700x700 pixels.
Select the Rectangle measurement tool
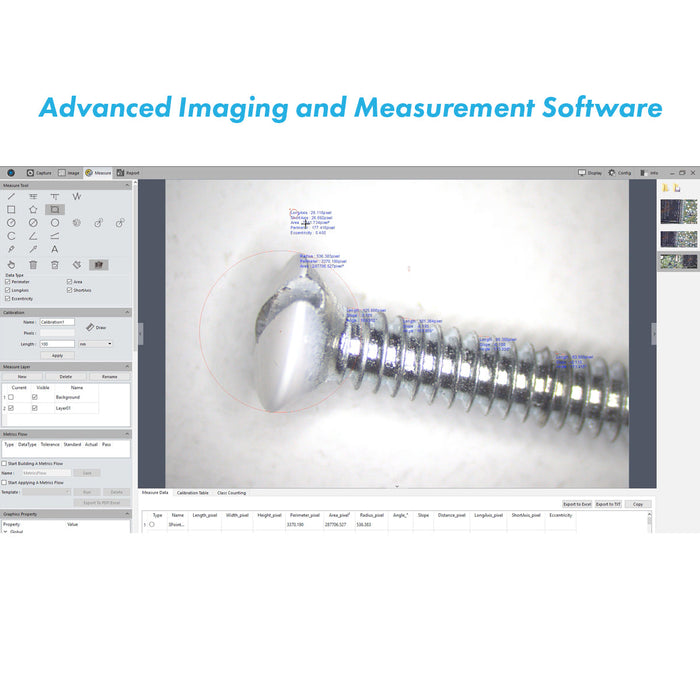tap(11, 210)
